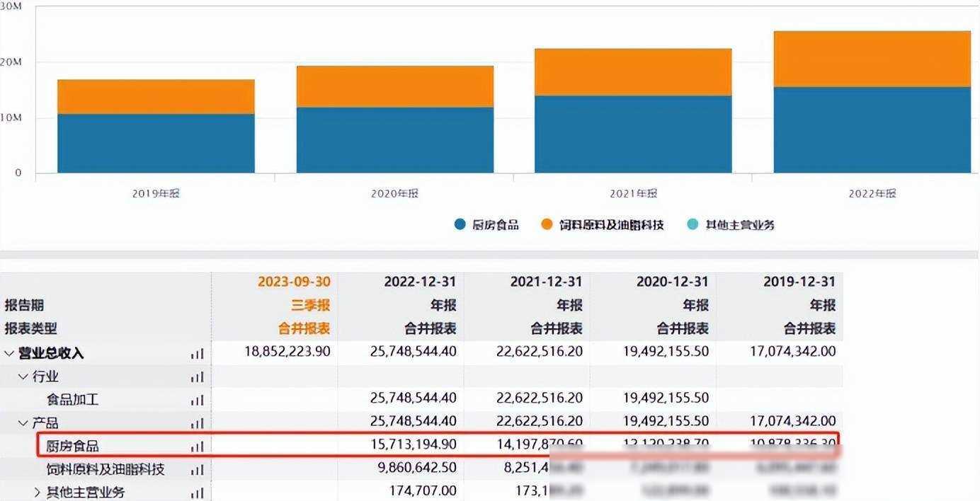This screenshot has height=501, width=980.
Task: Click the orange segment of 2022年报 bar
Action: point(872,59)
